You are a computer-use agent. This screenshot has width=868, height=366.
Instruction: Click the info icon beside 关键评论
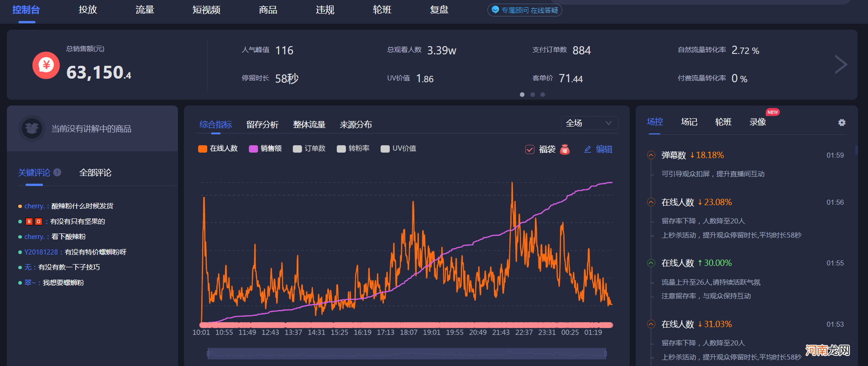[57, 172]
